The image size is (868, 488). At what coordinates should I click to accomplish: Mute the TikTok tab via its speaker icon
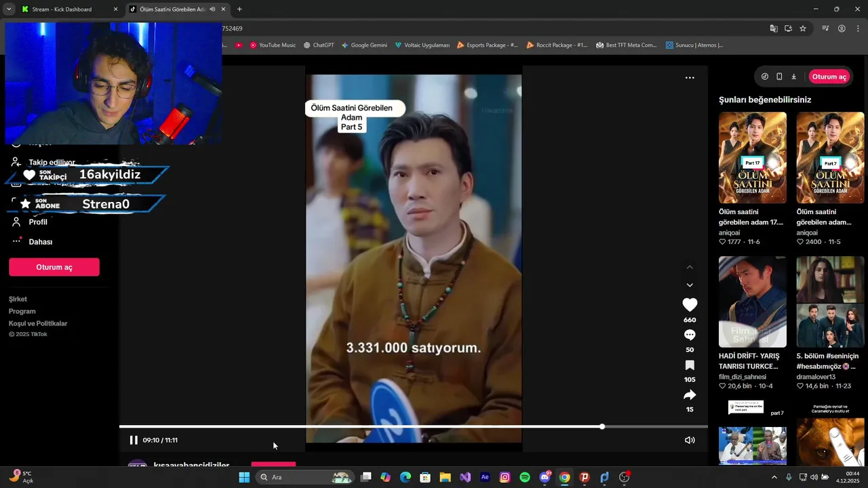(212, 9)
